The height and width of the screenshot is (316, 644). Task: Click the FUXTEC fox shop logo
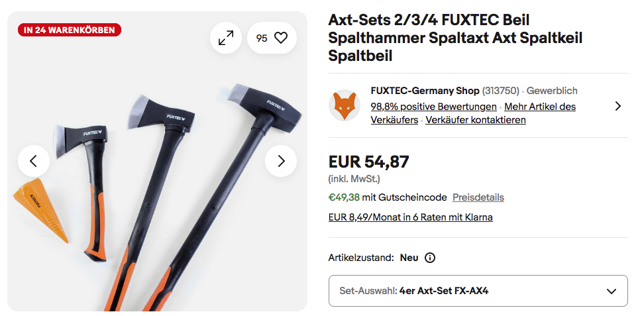345,105
